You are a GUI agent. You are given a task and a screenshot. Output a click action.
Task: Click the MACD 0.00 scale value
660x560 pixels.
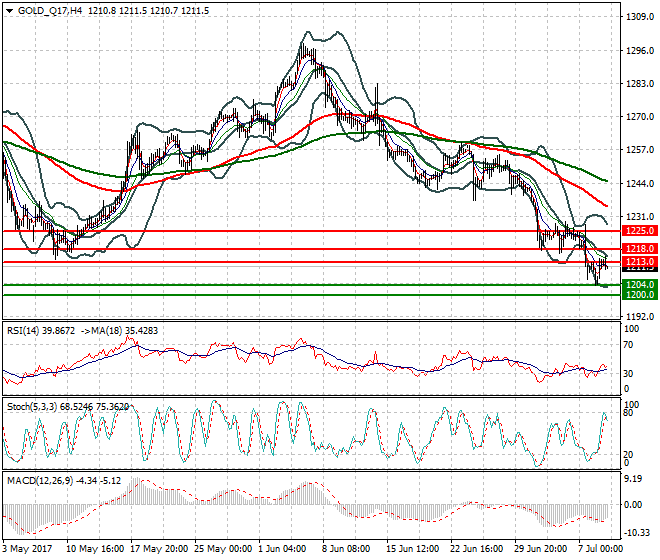(634, 505)
